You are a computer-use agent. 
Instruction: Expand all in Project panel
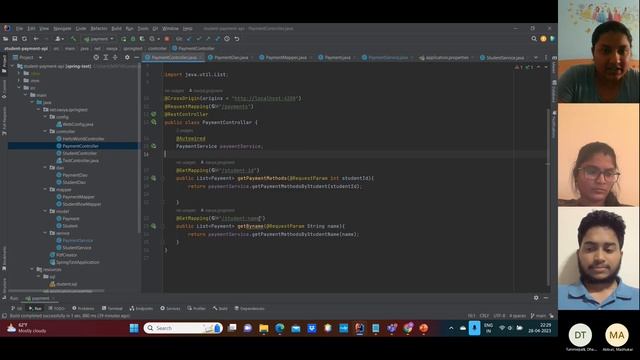point(106,58)
